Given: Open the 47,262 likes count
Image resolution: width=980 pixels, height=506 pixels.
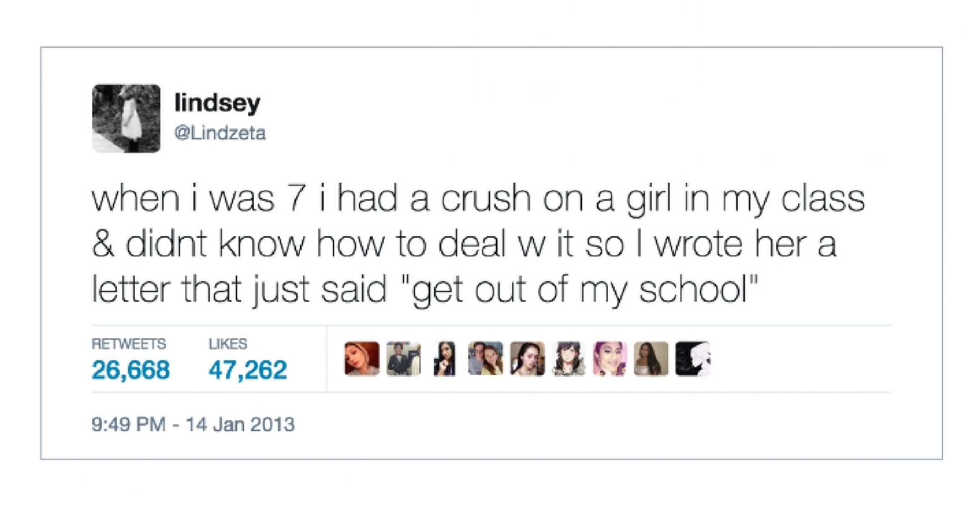Looking at the screenshot, I should 248,370.
